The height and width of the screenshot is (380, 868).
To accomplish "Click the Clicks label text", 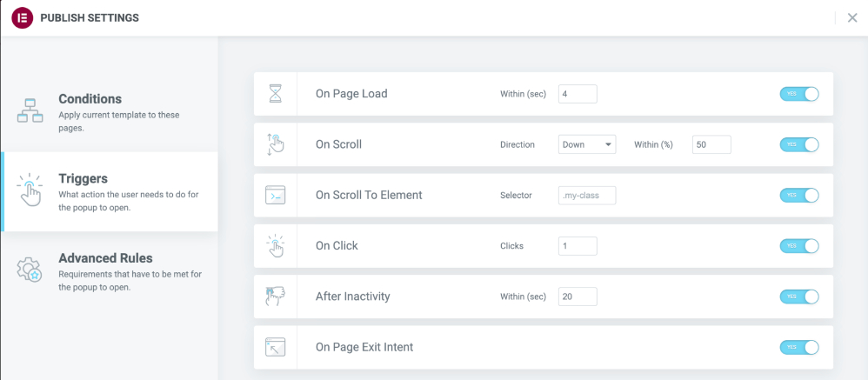I will tap(511, 246).
